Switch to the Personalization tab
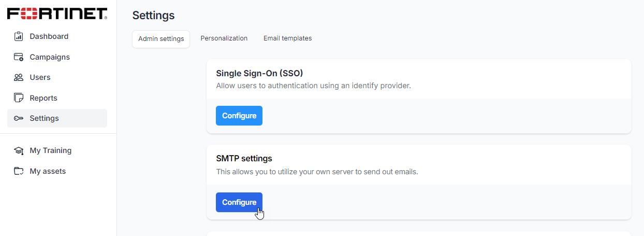This screenshot has height=236, width=644. pyautogui.click(x=224, y=38)
